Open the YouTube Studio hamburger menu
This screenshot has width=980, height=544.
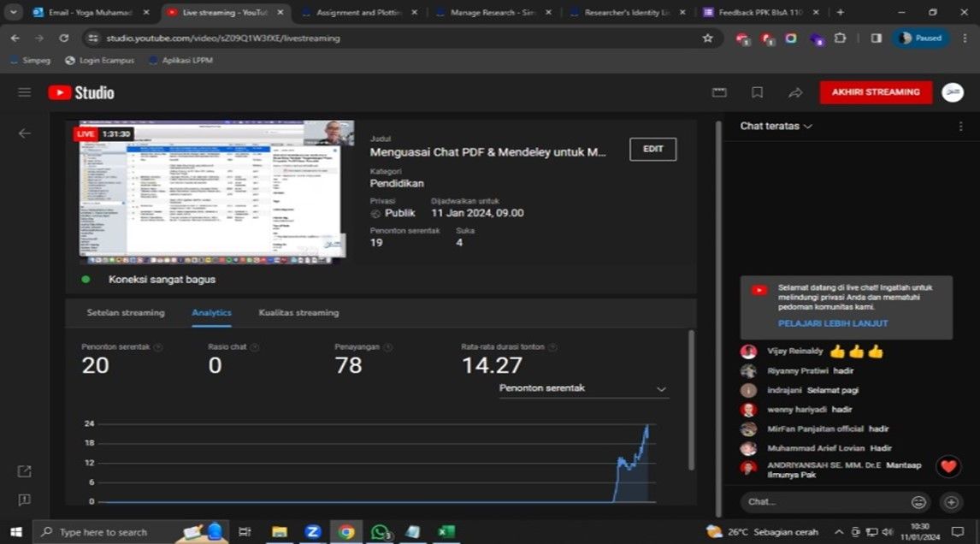[x=24, y=92]
